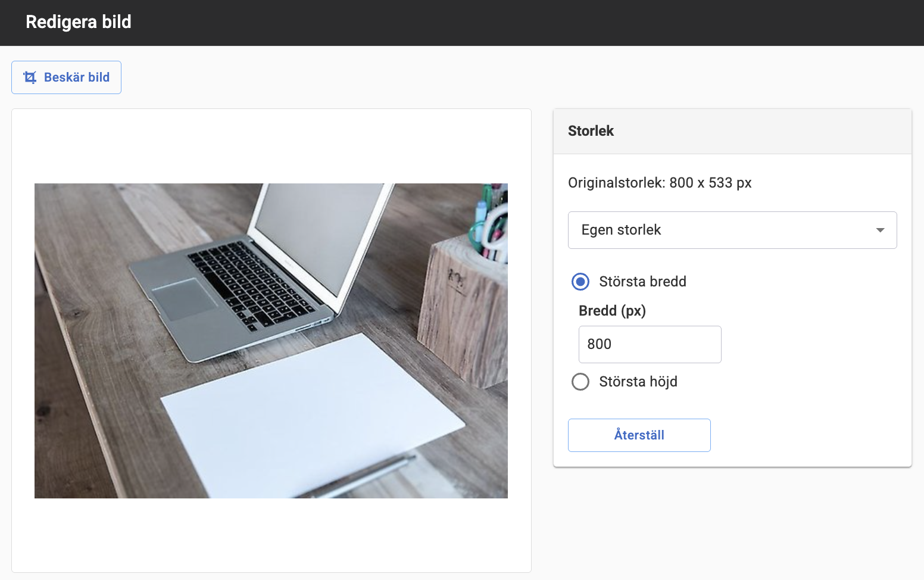Viewport: 924px width, 580px height.
Task: Click the Bredd (px) field label
Action: pyautogui.click(x=612, y=311)
